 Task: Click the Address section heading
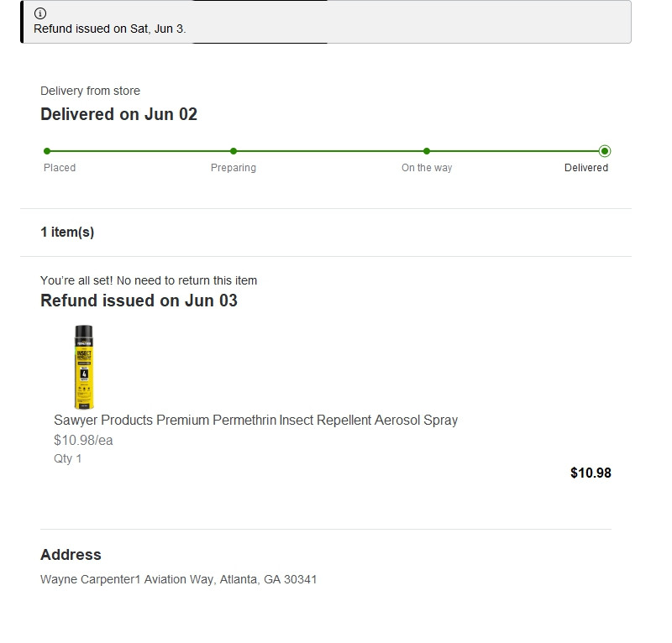[x=71, y=555]
